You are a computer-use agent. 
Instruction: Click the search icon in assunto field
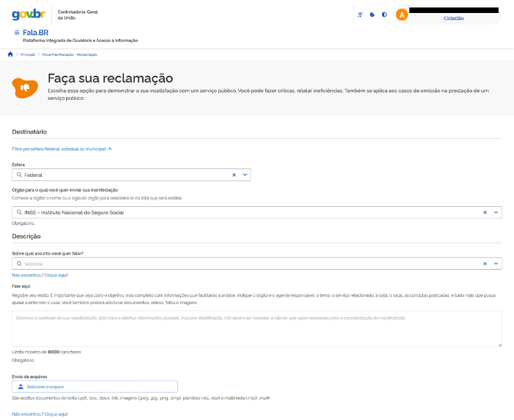pos(19,264)
